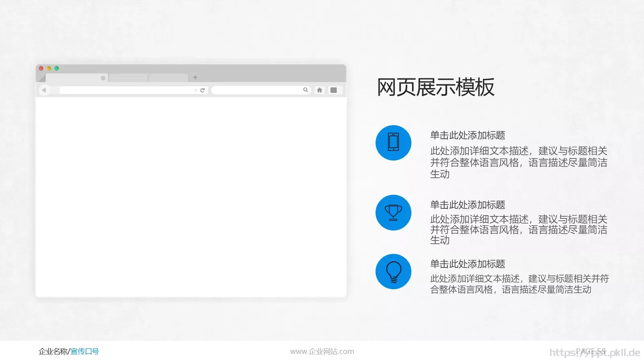Click the description paragraph beside the lightbulb icon
The image size is (644, 362).
(x=519, y=284)
